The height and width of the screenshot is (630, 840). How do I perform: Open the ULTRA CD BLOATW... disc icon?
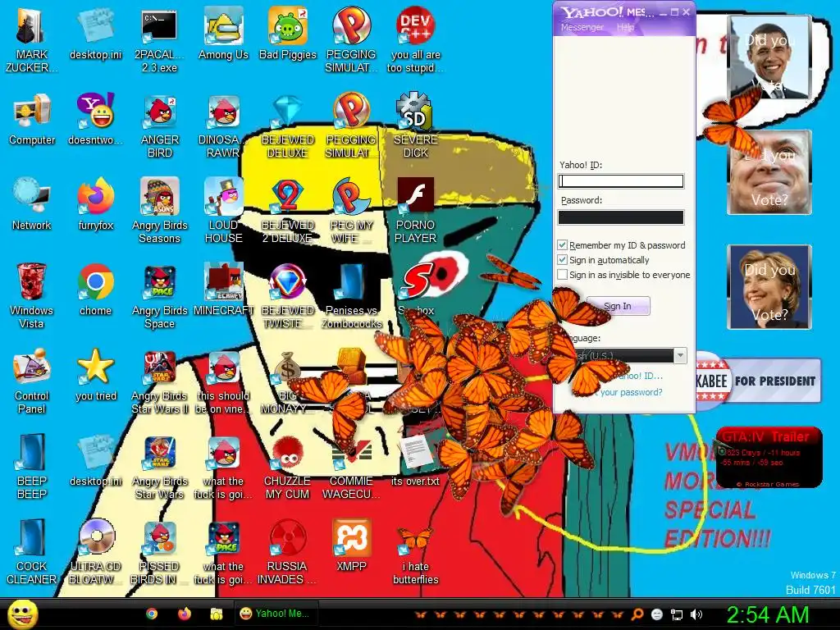[96, 552]
